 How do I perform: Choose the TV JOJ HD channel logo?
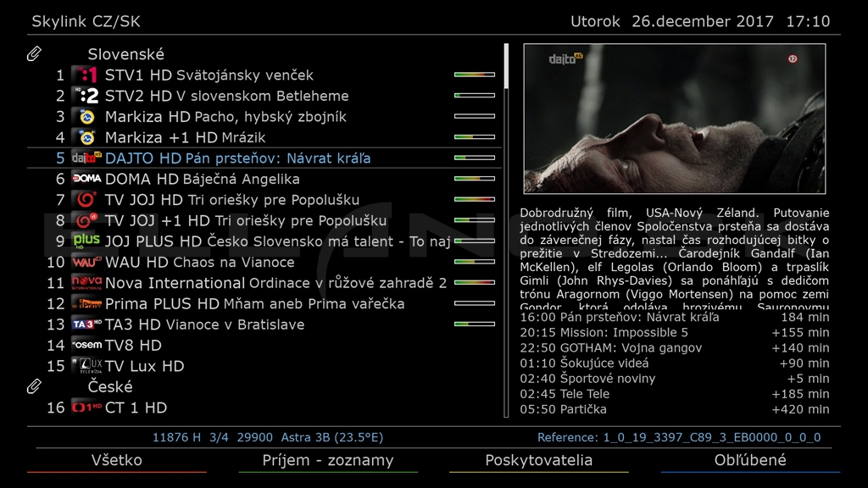[86, 200]
